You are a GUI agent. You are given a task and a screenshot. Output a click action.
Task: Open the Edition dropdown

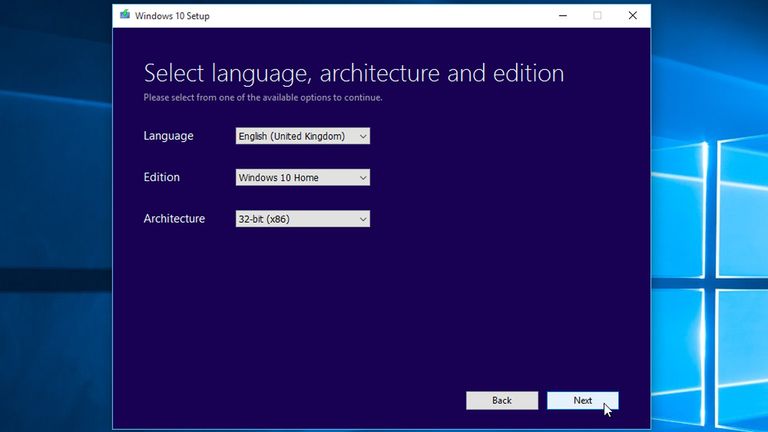pyautogui.click(x=303, y=177)
